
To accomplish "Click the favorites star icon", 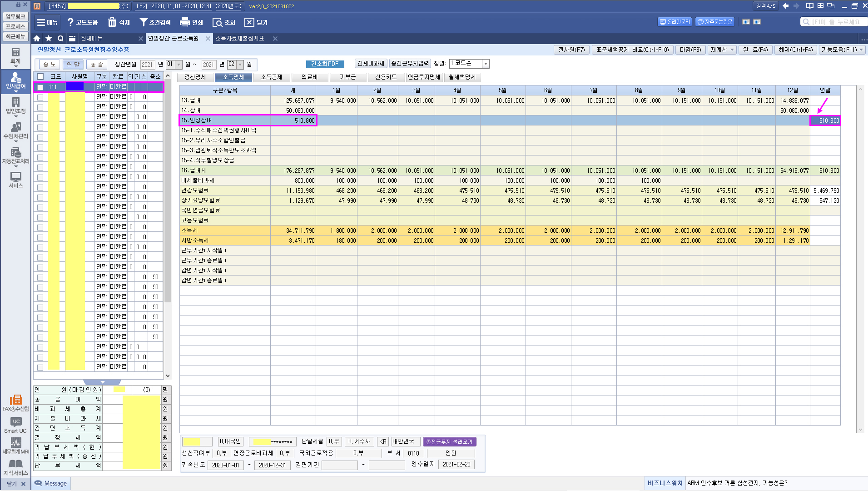I will tap(49, 39).
